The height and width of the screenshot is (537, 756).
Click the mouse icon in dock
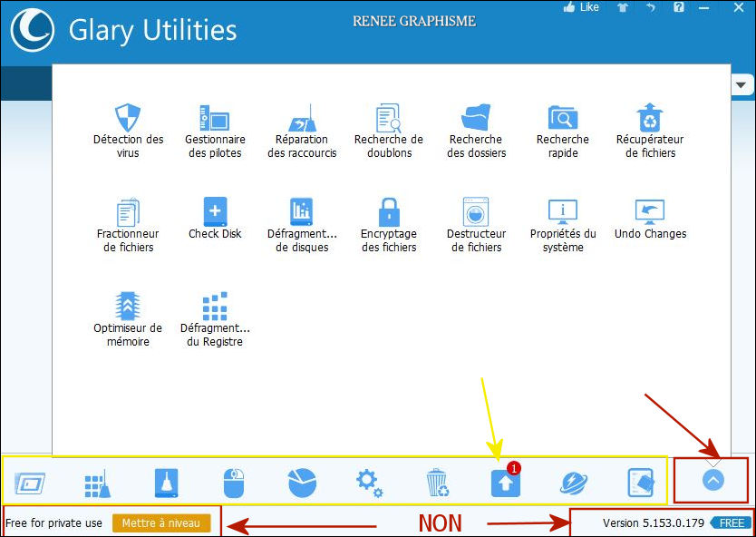click(234, 483)
